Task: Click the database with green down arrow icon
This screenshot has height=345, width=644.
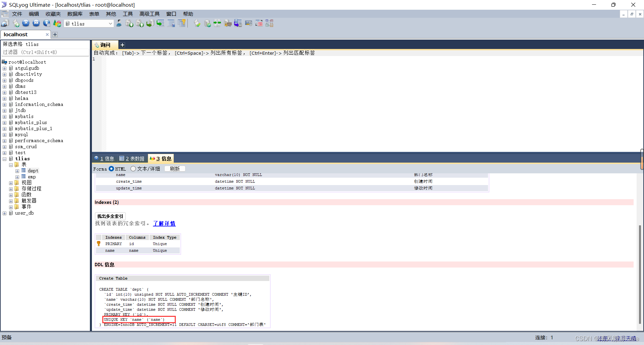Action: tap(129, 23)
